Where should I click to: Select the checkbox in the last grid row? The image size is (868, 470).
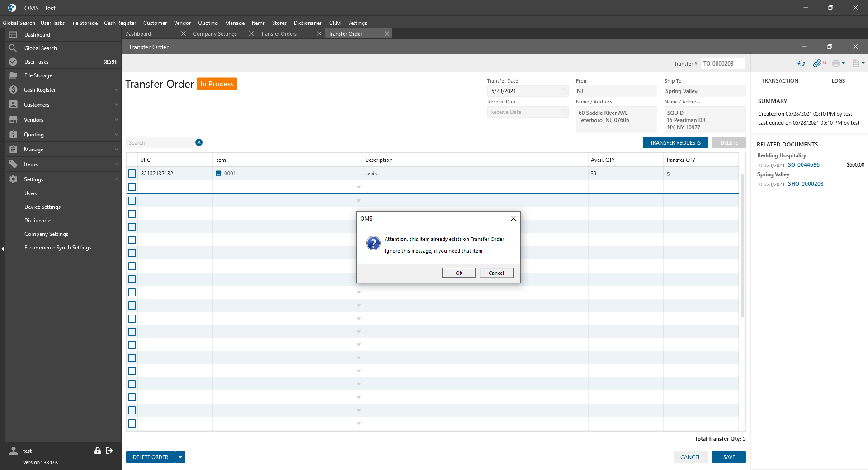click(x=132, y=423)
